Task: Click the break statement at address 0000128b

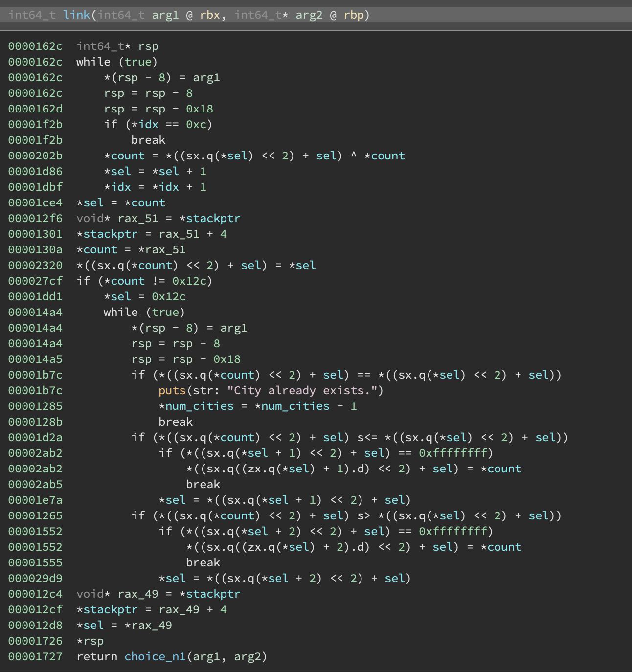Action: 176,422
